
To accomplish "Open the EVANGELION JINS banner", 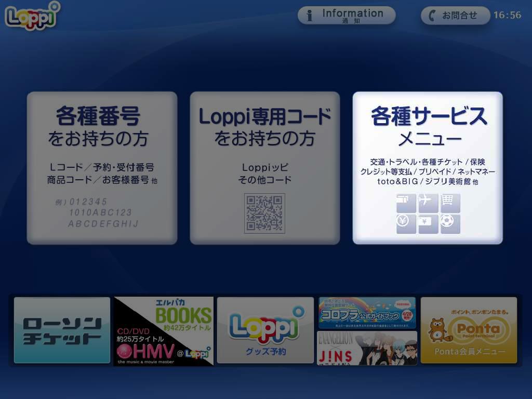I will tap(367, 348).
